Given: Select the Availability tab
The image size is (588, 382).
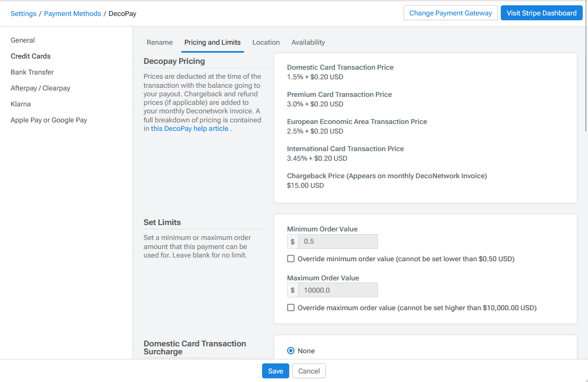Looking at the screenshot, I should [x=308, y=42].
